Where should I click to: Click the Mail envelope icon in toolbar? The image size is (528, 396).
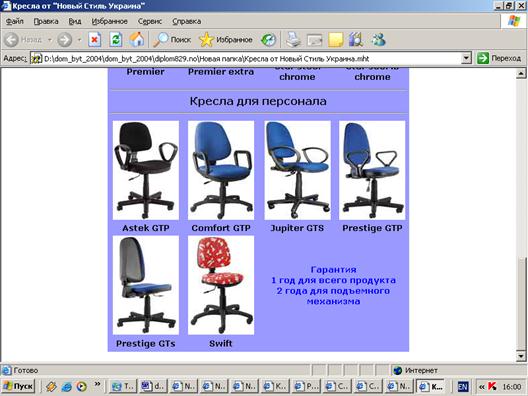315,41
